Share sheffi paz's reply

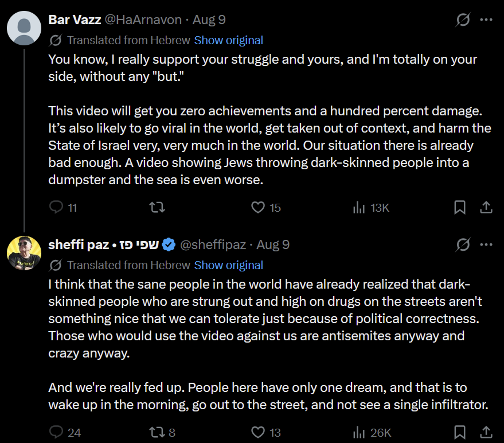click(486, 432)
